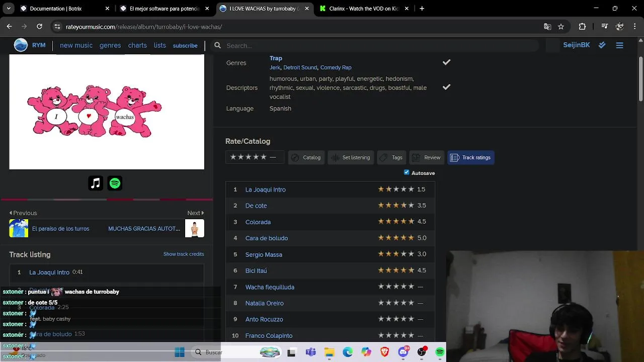Open Sergio Massa track link
This screenshot has height=362, width=644.
coord(264,254)
